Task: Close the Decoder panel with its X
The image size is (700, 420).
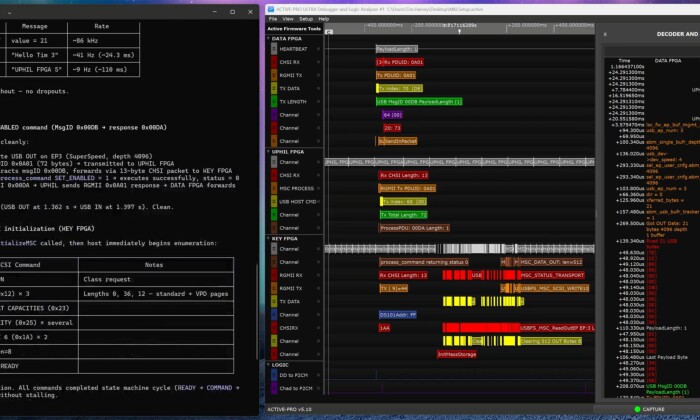Action: [605, 34]
